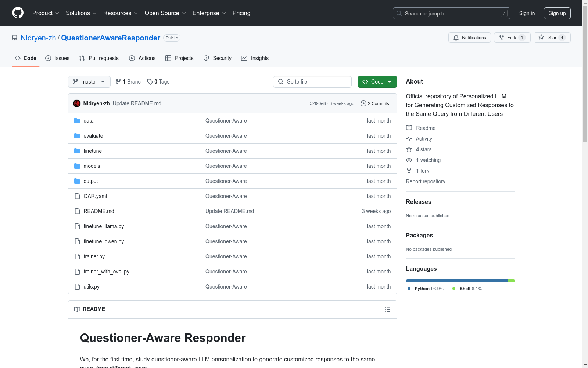
Task: Click the trainer.py file icon
Action: tap(77, 256)
